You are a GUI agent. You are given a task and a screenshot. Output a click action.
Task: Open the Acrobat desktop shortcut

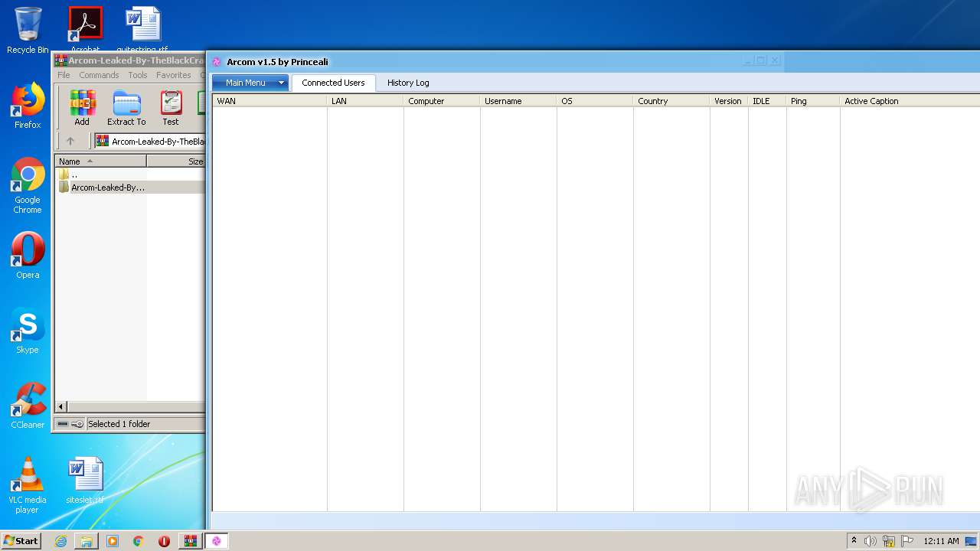(85, 29)
